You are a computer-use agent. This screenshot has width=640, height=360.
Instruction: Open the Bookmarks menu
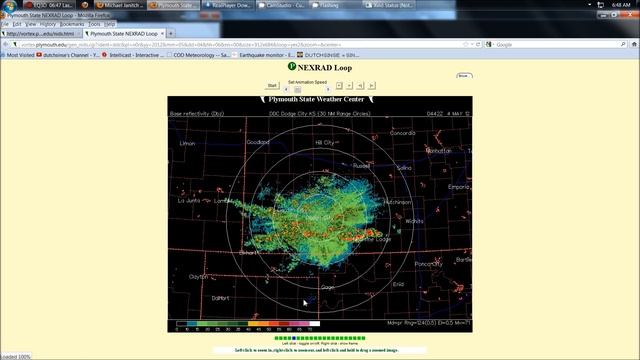(x=72, y=24)
